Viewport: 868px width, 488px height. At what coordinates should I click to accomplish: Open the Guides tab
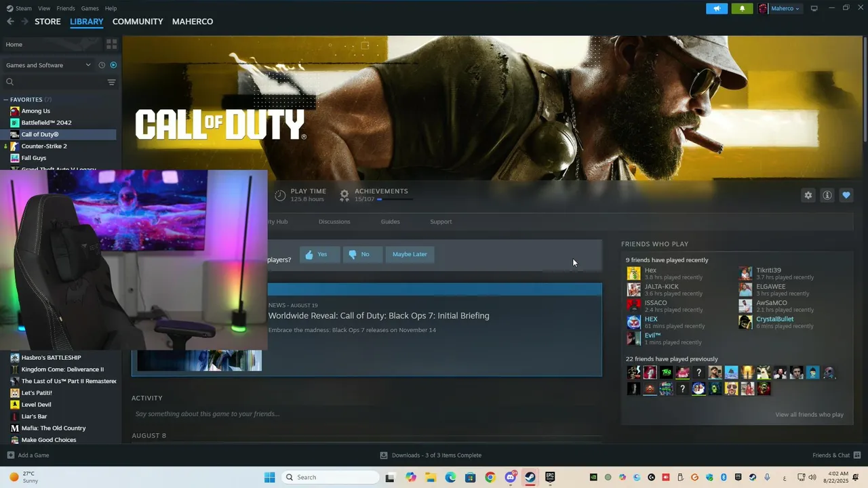[390, 222]
